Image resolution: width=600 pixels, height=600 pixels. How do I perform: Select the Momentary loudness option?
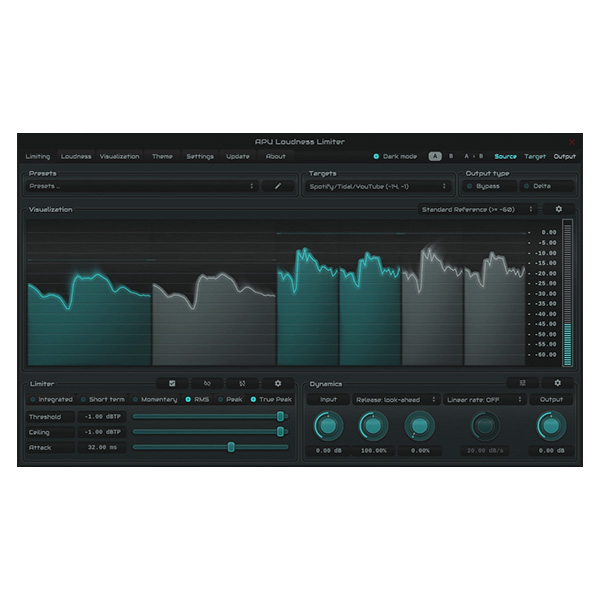pyautogui.click(x=155, y=399)
